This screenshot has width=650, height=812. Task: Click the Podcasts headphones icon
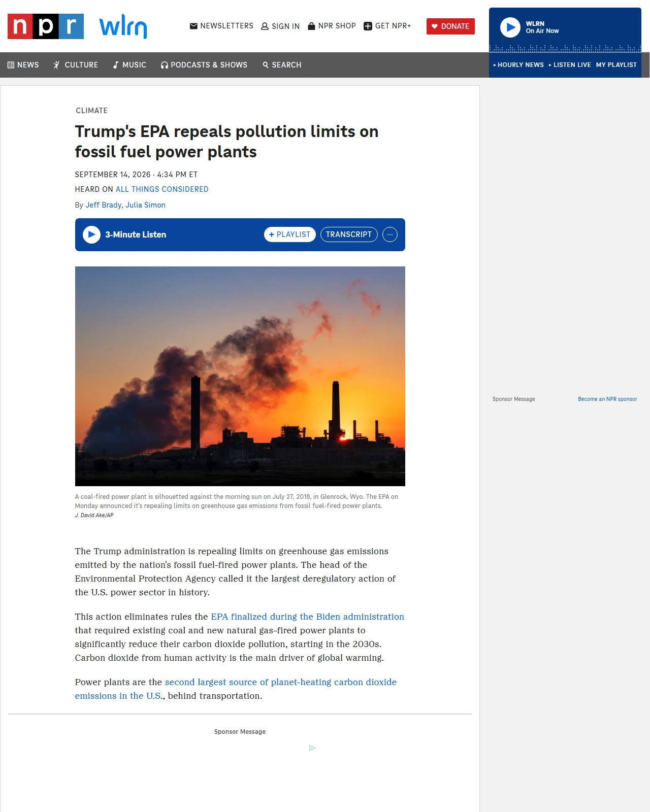pos(165,65)
